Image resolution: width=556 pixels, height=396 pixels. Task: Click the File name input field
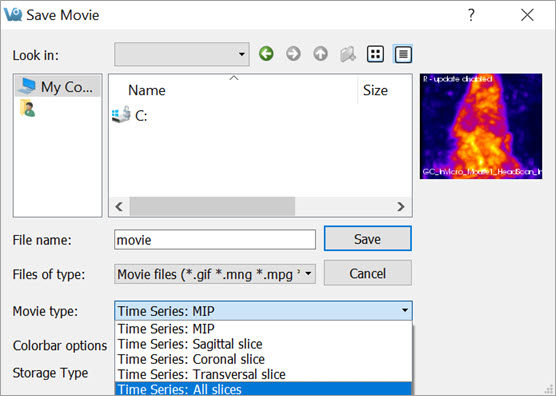215,240
